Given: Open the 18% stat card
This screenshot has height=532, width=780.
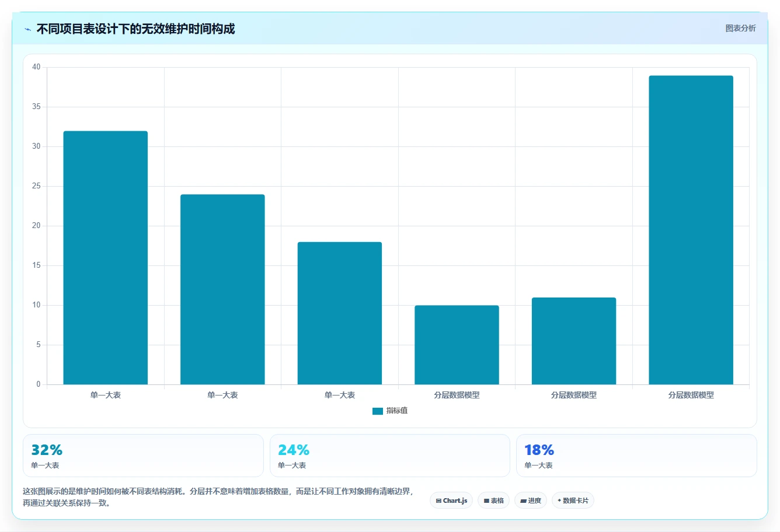Looking at the screenshot, I should [x=636, y=456].
